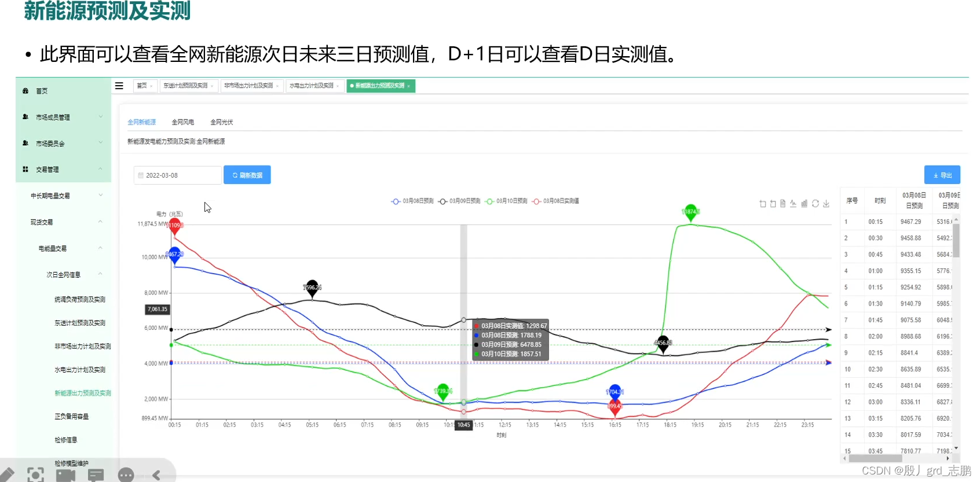Open 水电出力计划及实测 in sidebar
Image resolution: width=980 pixels, height=482 pixels.
80,370
